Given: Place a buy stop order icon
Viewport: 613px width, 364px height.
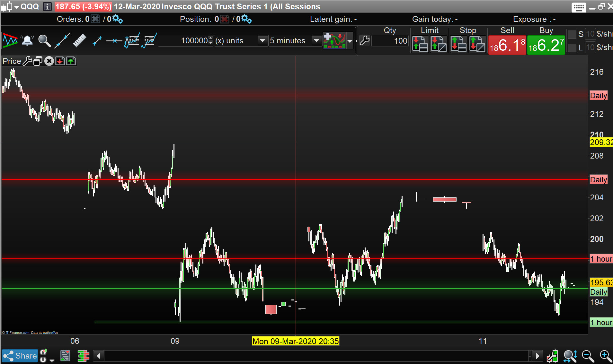Looking at the screenshot, I should 458,44.
